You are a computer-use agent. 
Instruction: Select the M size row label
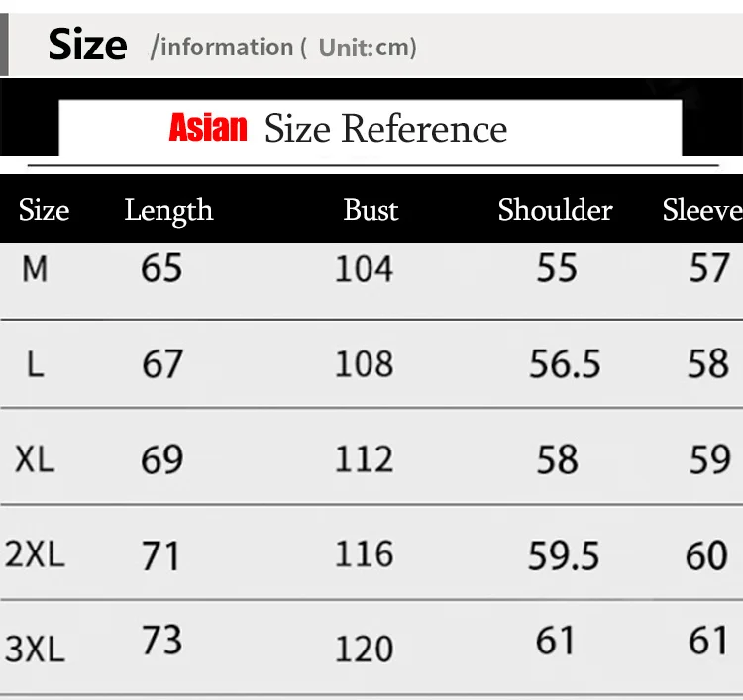point(35,268)
